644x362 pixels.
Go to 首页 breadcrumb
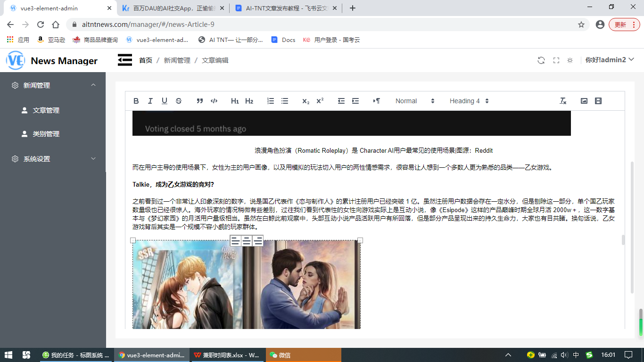[146, 60]
